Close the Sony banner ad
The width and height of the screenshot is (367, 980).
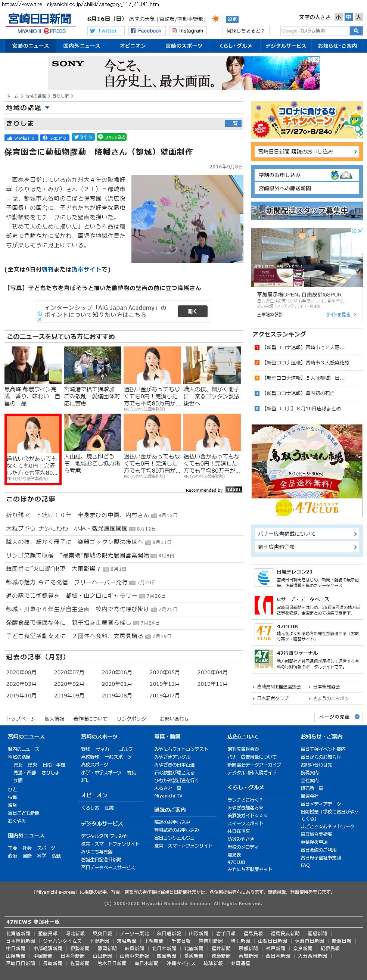317,59
